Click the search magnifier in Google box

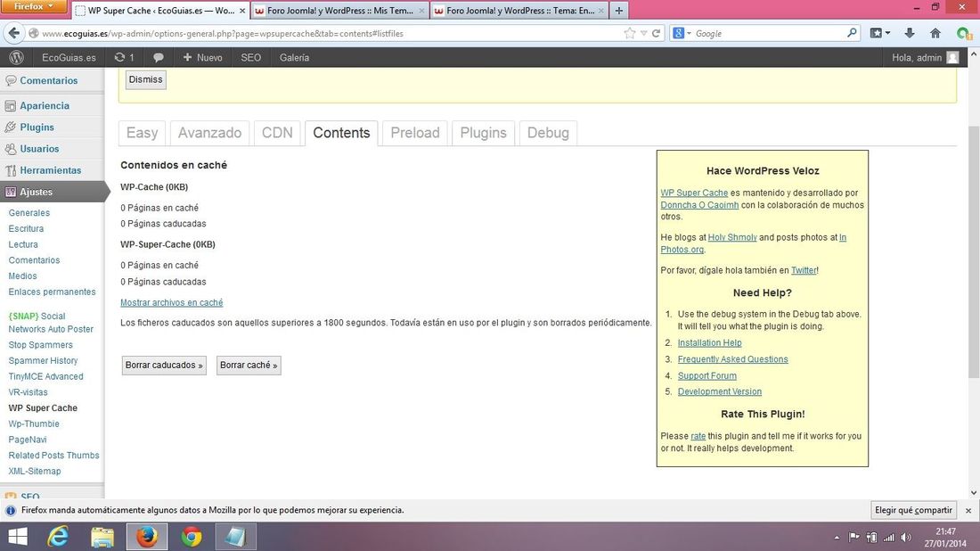pyautogui.click(x=851, y=33)
